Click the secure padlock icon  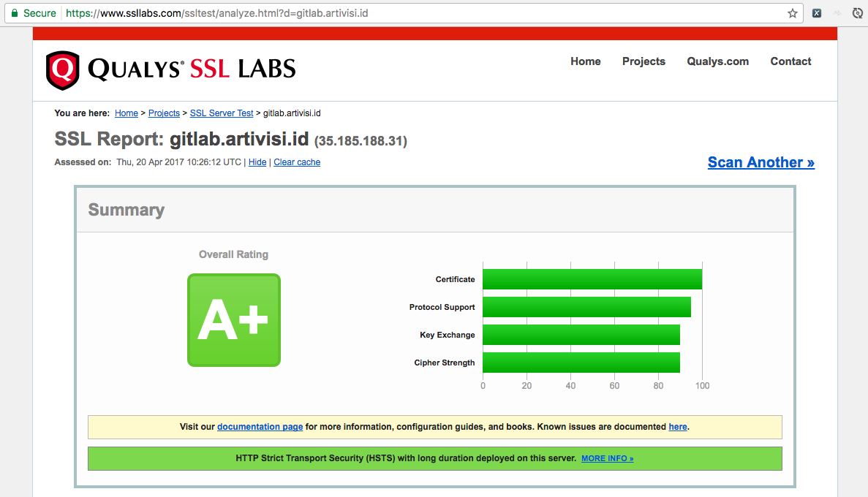tap(15, 12)
